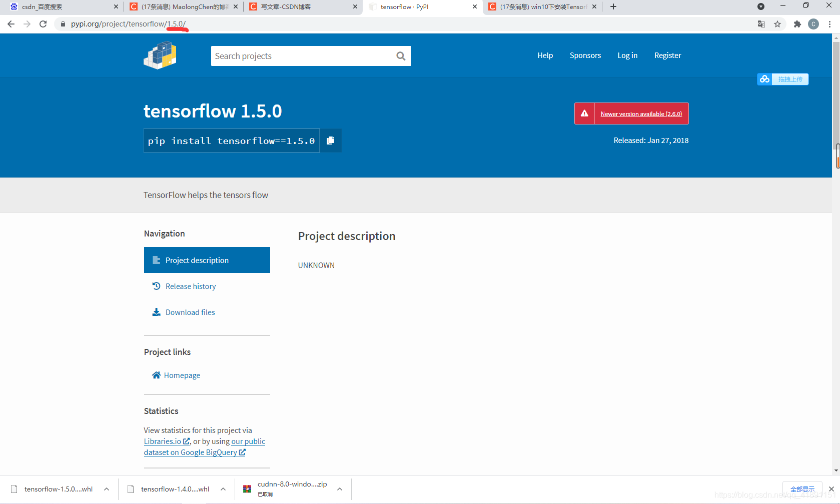Click the address bar URL
840x504 pixels.
(x=128, y=24)
